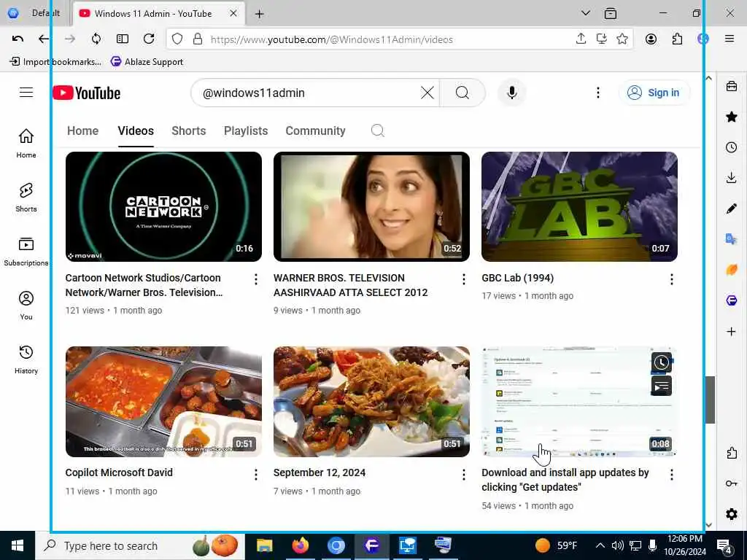The image size is (747, 560).
Task: Open Ablaze Support bookmark
Action: click(x=147, y=61)
